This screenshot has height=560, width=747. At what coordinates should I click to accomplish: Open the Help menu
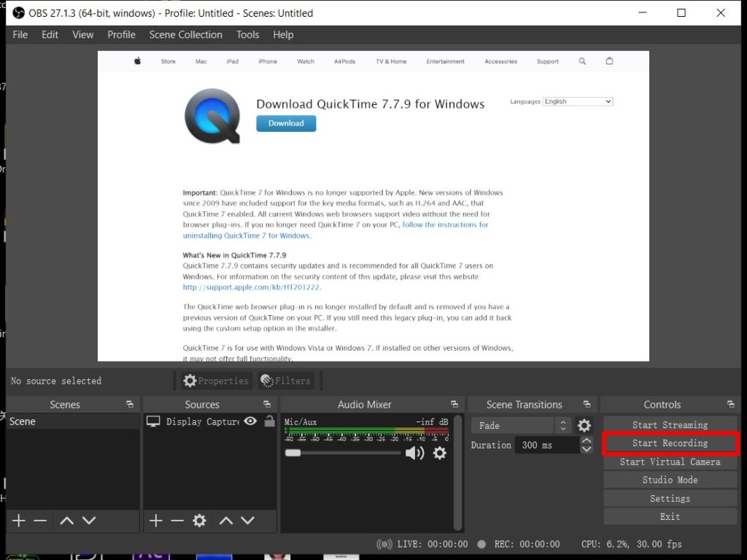coord(283,35)
